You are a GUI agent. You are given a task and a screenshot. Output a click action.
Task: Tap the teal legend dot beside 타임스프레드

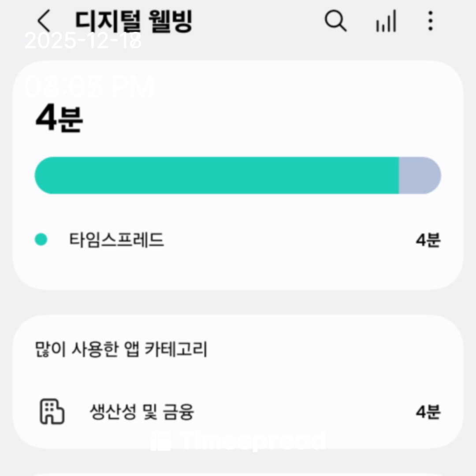tap(41, 240)
